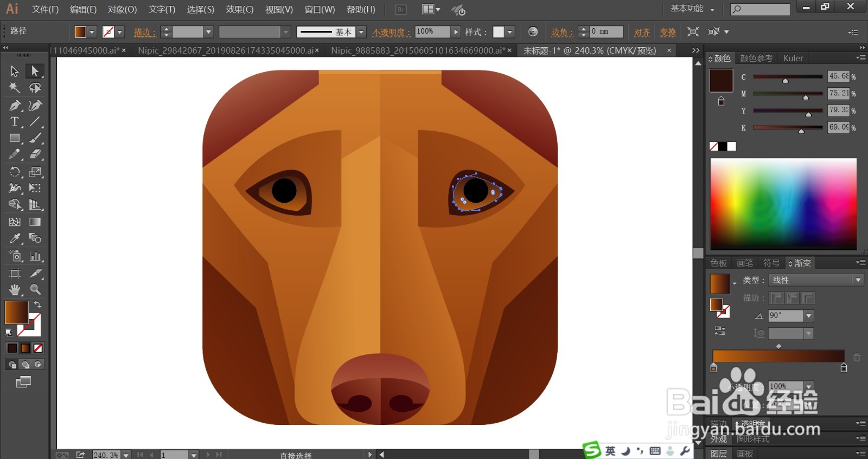
Task: Open the 窗口(W) menu
Action: (x=320, y=9)
